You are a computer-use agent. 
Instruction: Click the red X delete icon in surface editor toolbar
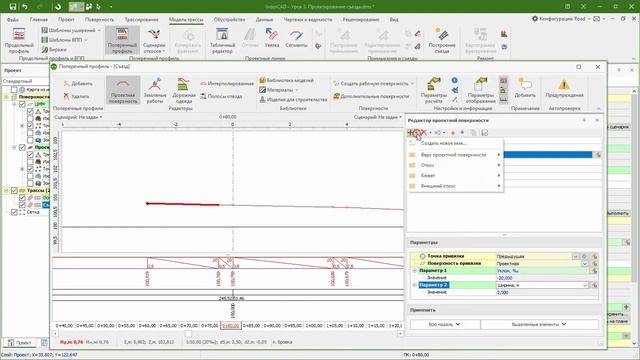coord(424,133)
